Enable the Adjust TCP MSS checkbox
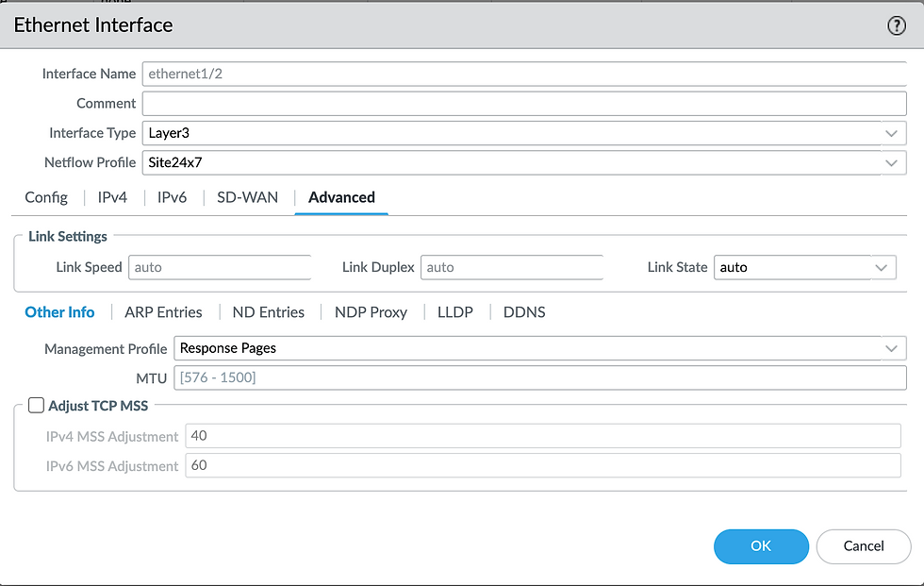Screen dimensions: 924x586 click(x=37, y=406)
